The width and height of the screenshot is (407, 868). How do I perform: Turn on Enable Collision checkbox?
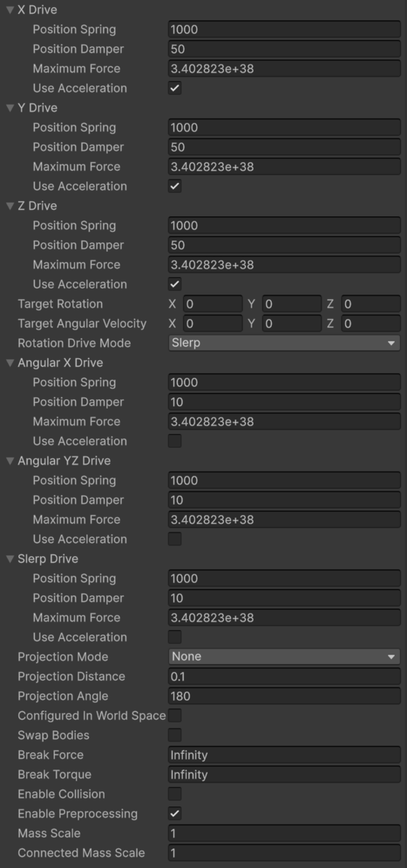coord(175,794)
